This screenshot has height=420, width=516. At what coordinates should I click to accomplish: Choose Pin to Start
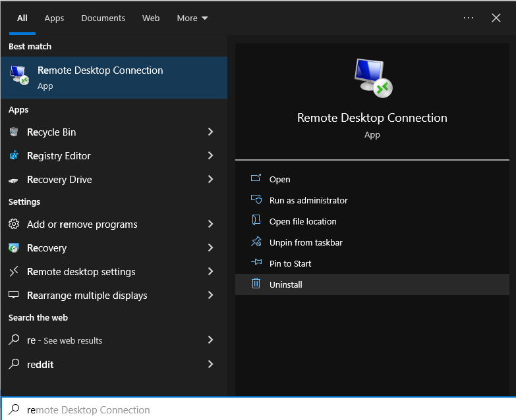372,263
